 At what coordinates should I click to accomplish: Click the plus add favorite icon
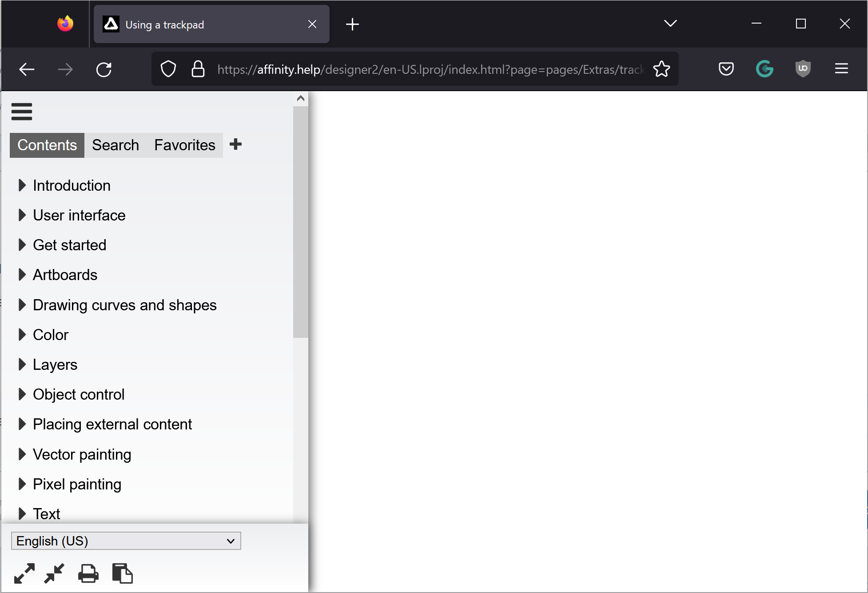[x=235, y=144]
